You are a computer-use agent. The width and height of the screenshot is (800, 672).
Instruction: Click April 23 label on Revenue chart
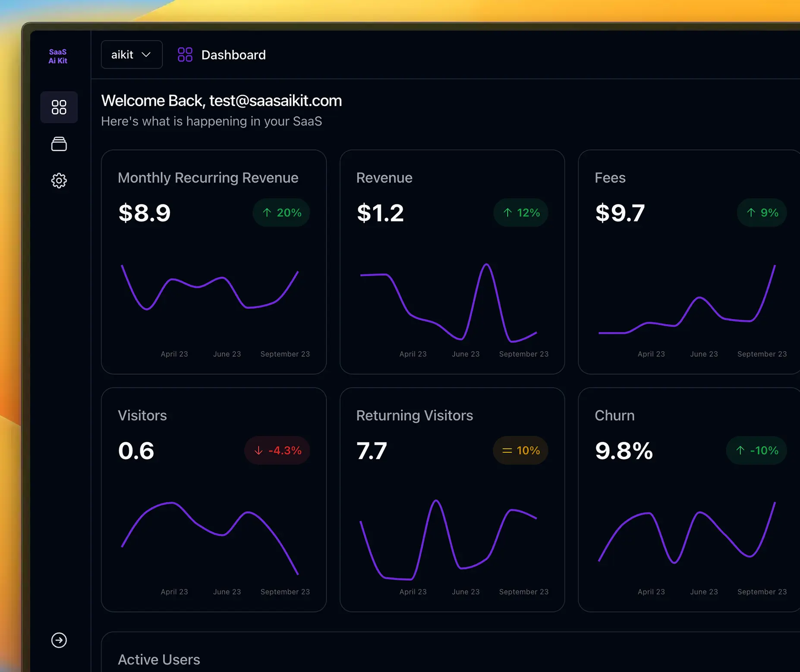[x=413, y=354]
